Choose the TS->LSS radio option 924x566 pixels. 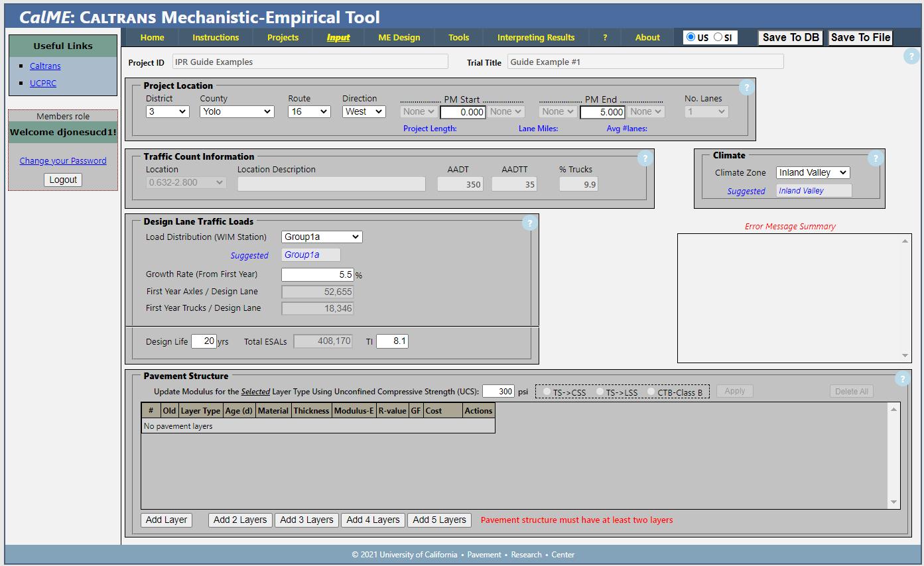tap(600, 392)
